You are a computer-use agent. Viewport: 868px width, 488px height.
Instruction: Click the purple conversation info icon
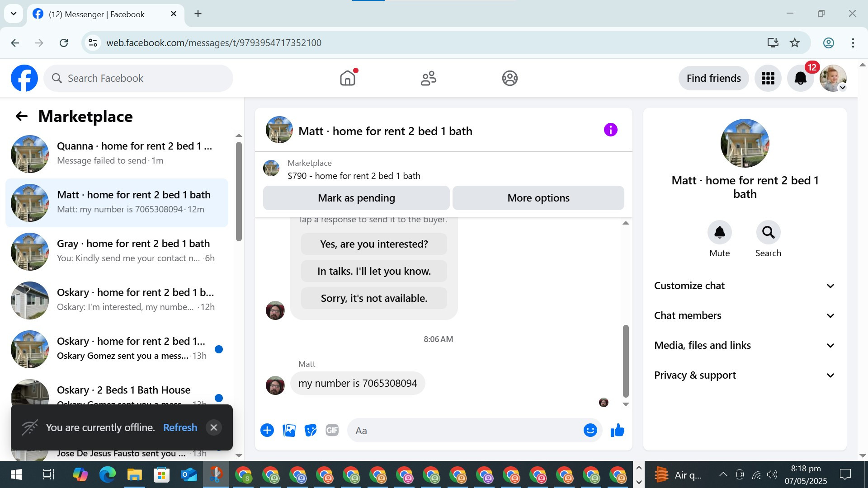pyautogui.click(x=610, y=130)
